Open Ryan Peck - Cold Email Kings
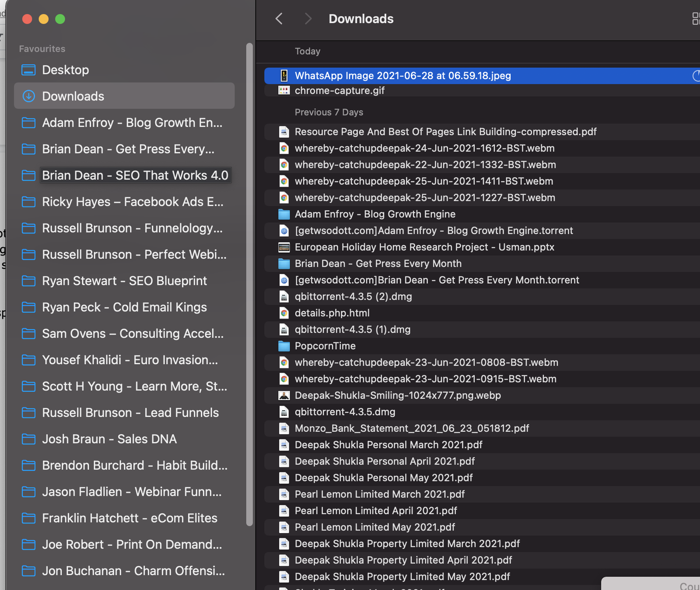The width and height of the screenshot is (700, 590). click(124, 307)
